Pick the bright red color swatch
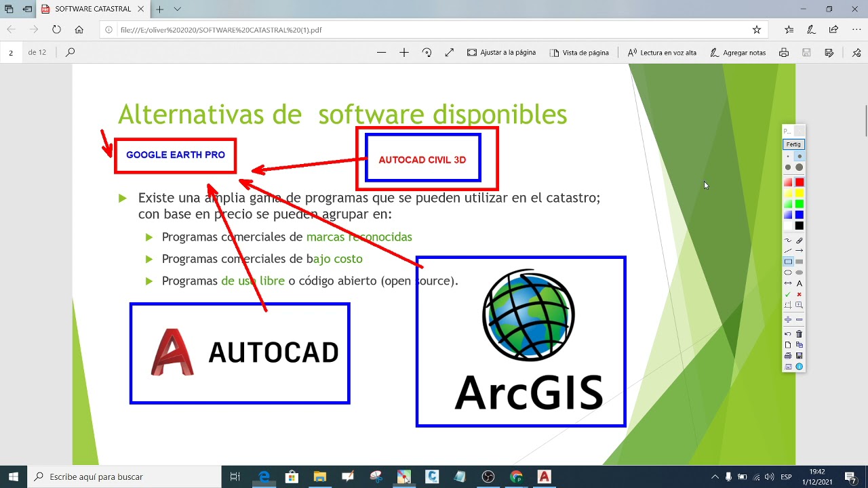Screen dimensions: 868x488 click(800, 182)
